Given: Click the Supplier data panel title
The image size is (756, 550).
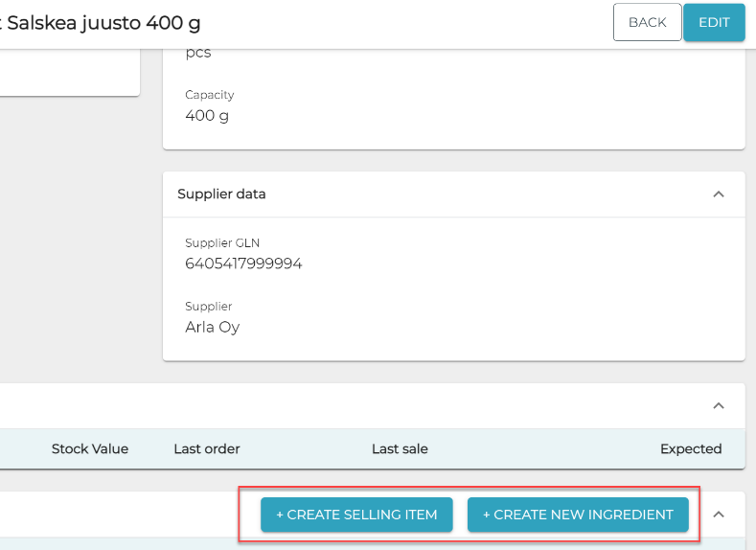Looking at the screenshot, I should point(221,194).
